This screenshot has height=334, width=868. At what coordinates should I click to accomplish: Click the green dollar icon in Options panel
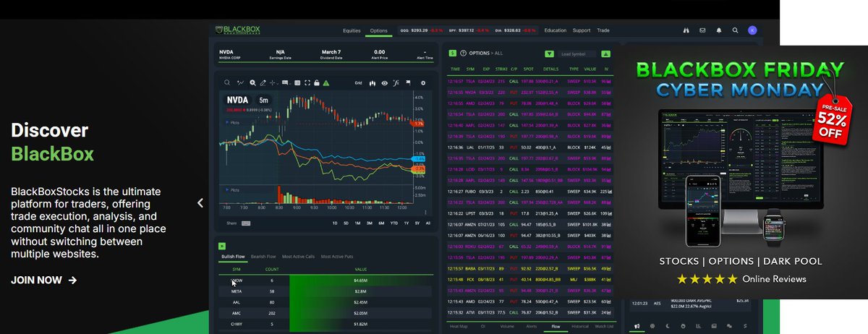tap(453, 53)
